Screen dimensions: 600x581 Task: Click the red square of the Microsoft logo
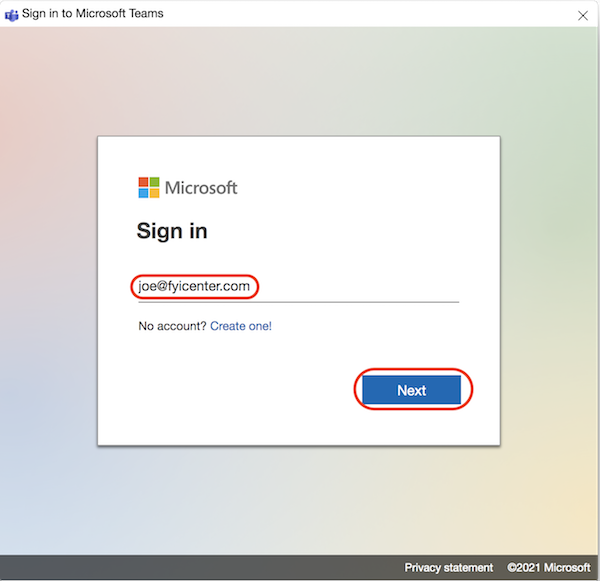pyautogui.click(x=143, y=182)
